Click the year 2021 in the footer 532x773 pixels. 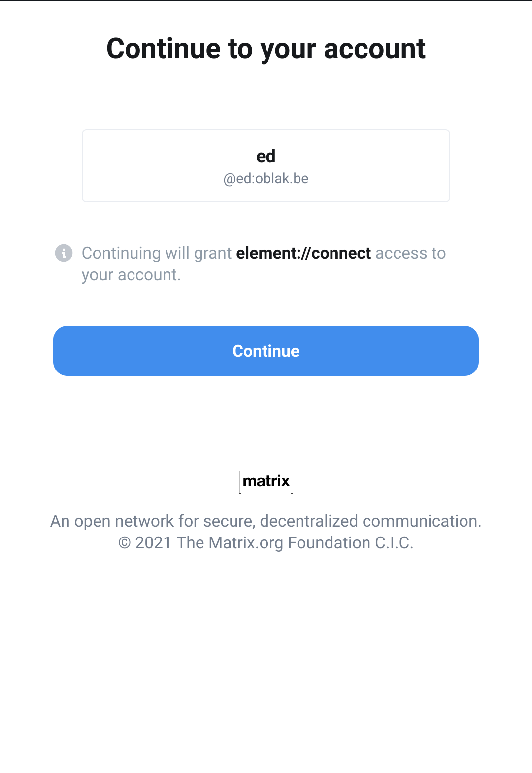(x=153, y=543)
